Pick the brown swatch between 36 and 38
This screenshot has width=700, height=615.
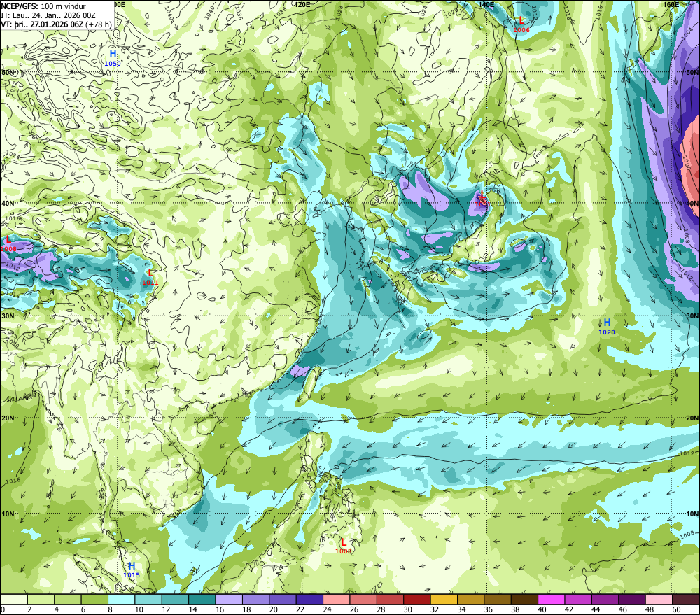coord(498,599)
